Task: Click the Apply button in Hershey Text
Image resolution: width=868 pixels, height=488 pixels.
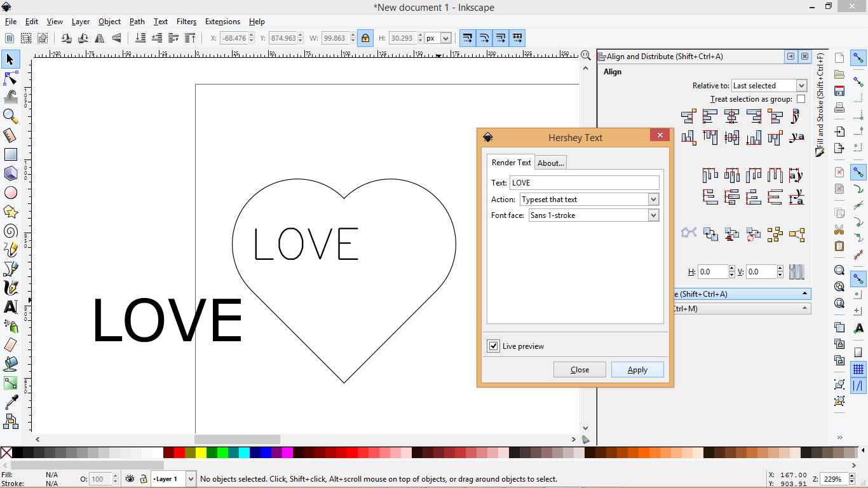Action: (637, 369)
